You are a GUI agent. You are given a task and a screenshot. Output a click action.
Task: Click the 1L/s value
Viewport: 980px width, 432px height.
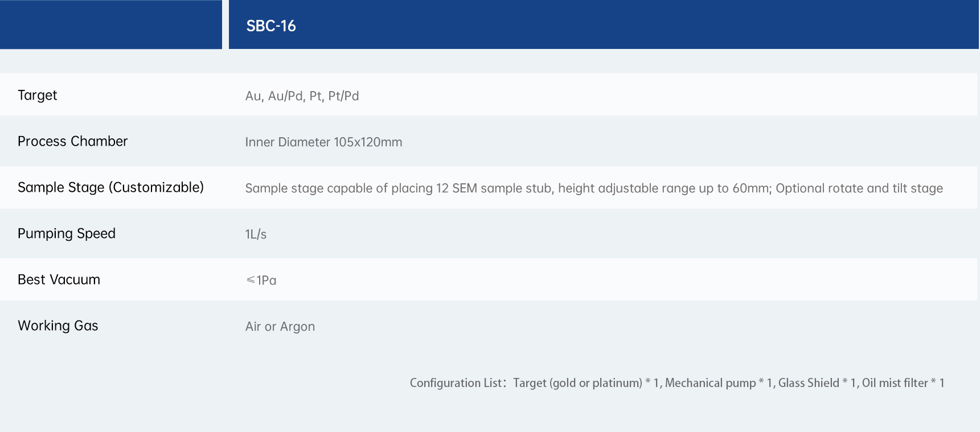pos(256,234)
